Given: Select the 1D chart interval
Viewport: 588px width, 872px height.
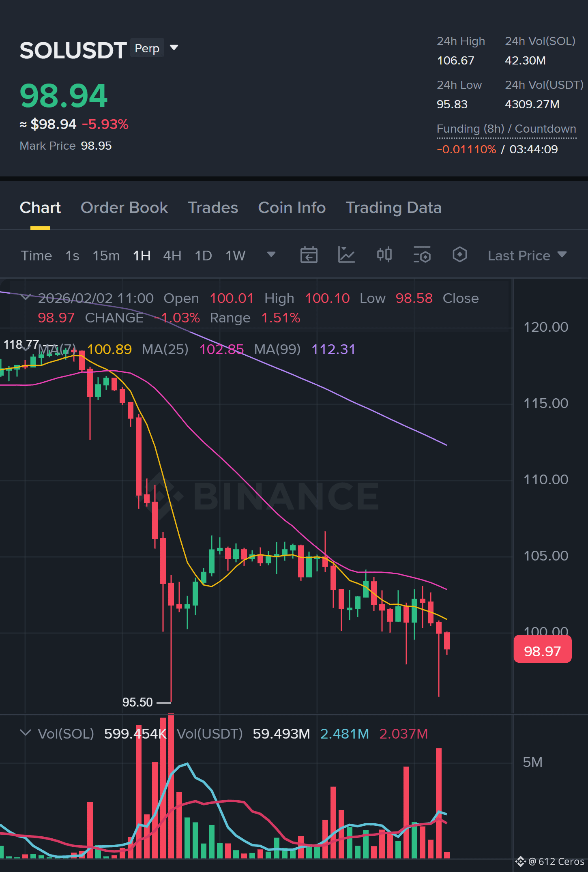Looking at the screenshot, I should 203,256.
